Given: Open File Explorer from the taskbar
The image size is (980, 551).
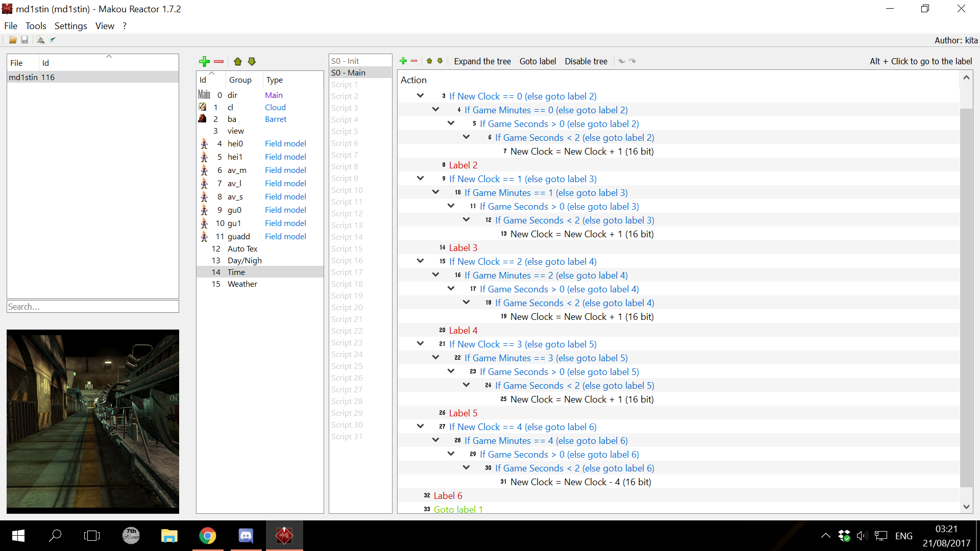Looking at the screenshot, I should (x=169, y=536).
